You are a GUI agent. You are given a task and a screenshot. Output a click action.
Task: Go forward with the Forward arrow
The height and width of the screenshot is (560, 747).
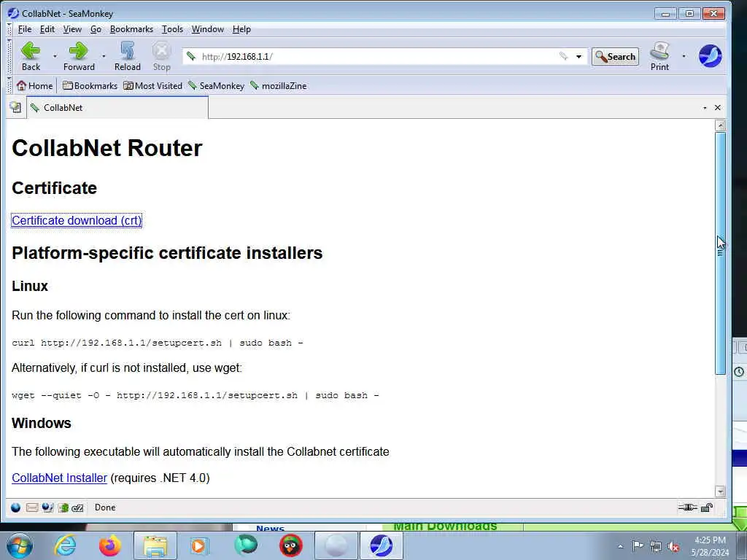tap(79, 56)
